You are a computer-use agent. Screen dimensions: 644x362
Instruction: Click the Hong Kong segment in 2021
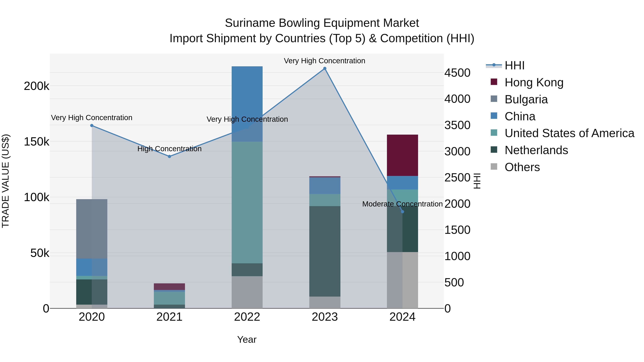coord(170,287)
